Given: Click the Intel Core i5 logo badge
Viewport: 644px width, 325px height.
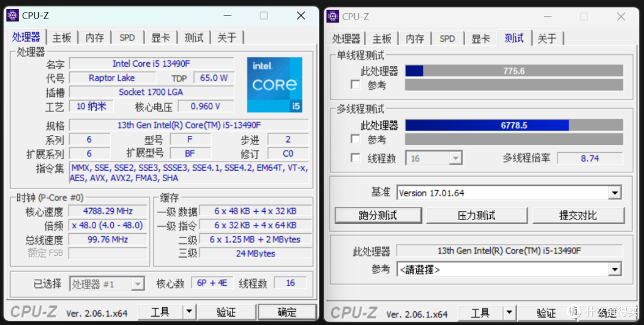Looking at the screenshot, I should pos(274,85).
